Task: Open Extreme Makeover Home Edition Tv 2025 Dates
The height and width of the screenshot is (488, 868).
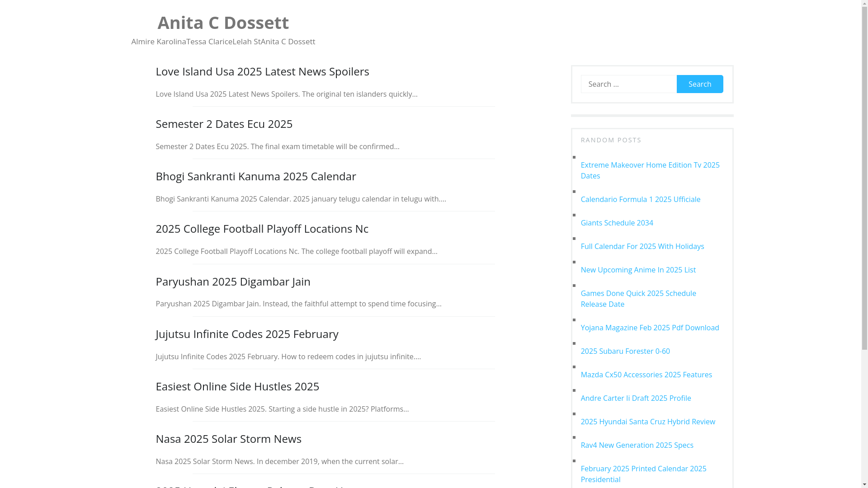Action: (650, 170)
